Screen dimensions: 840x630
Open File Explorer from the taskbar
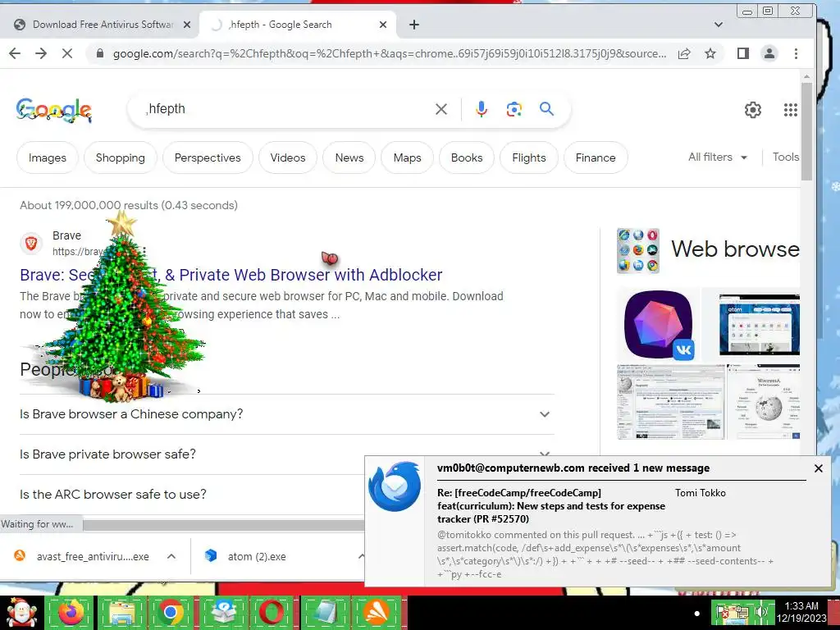[x=121, y=613]
